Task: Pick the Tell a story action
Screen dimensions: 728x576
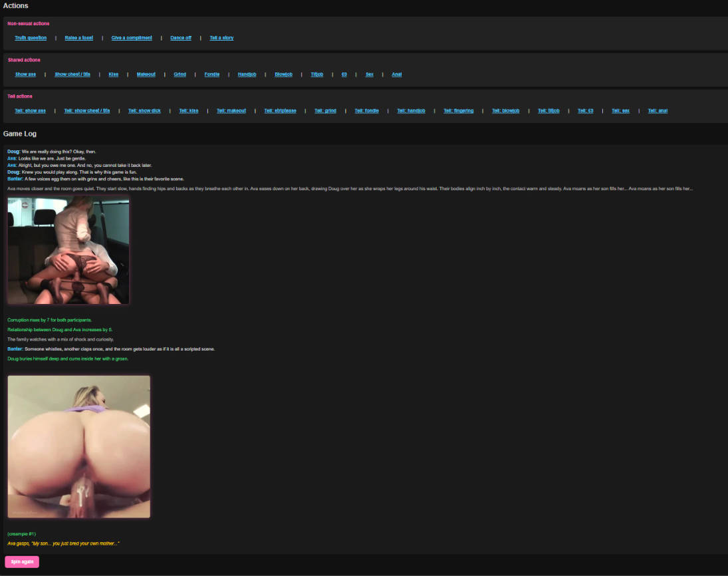Action: (x=221, y=38)
